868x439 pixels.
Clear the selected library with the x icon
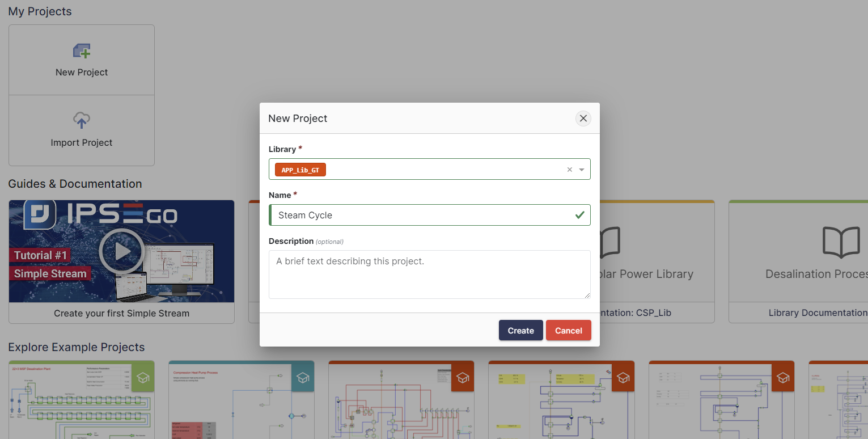(570, 170)
